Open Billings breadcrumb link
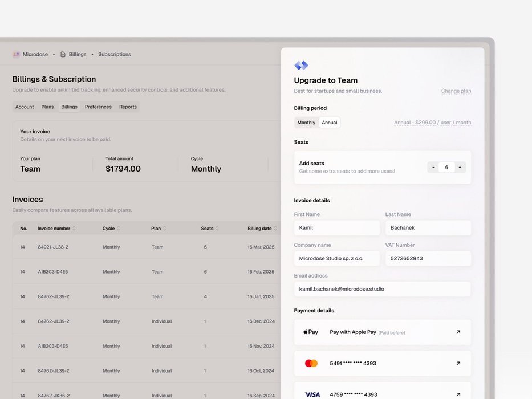 pos(78,54)
